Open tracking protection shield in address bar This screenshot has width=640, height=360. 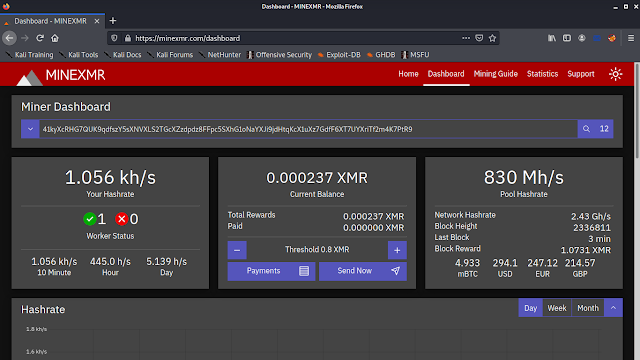click(x=114, y=38)
